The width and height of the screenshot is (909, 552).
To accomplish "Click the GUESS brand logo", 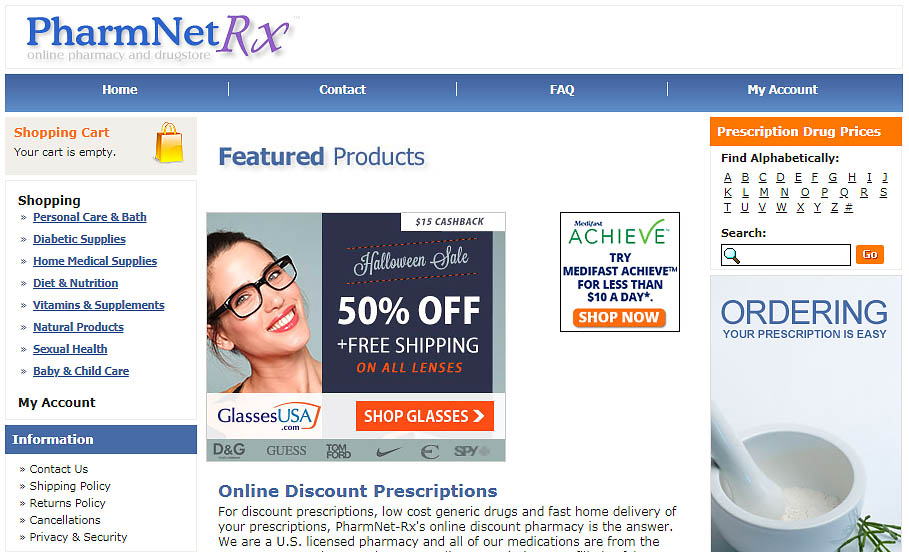I will tap(286, 451).
